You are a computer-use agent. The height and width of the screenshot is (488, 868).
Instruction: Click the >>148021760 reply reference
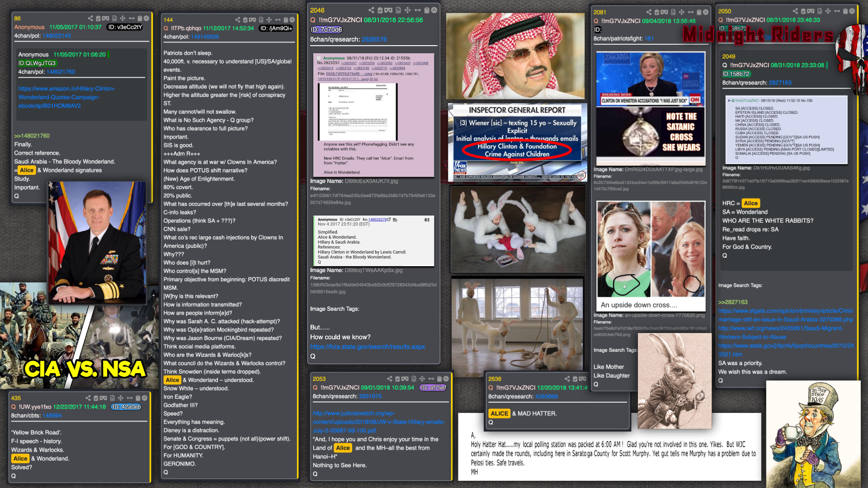[32, 136]
